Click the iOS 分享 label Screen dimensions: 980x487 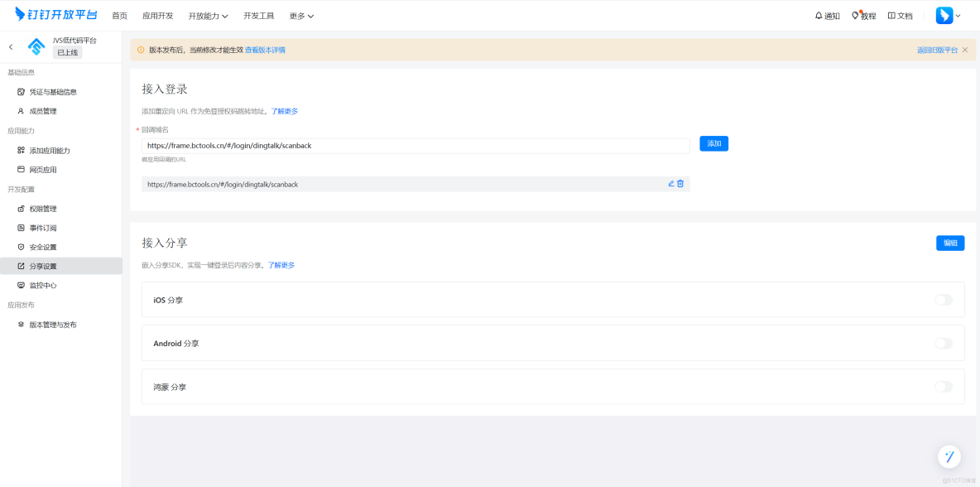tap(168, 300)
